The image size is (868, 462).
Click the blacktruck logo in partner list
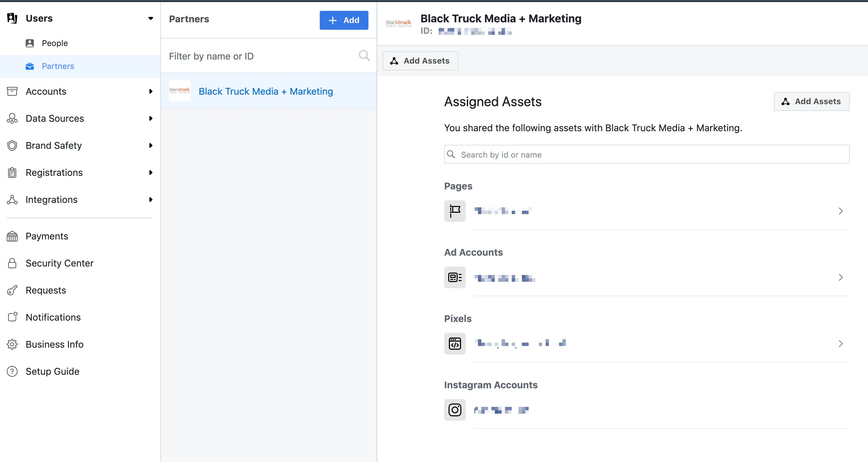click(179, 91)
